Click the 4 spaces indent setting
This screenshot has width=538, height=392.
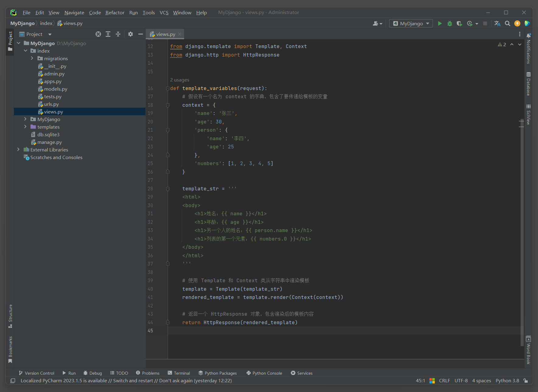(x=481, y=381)
